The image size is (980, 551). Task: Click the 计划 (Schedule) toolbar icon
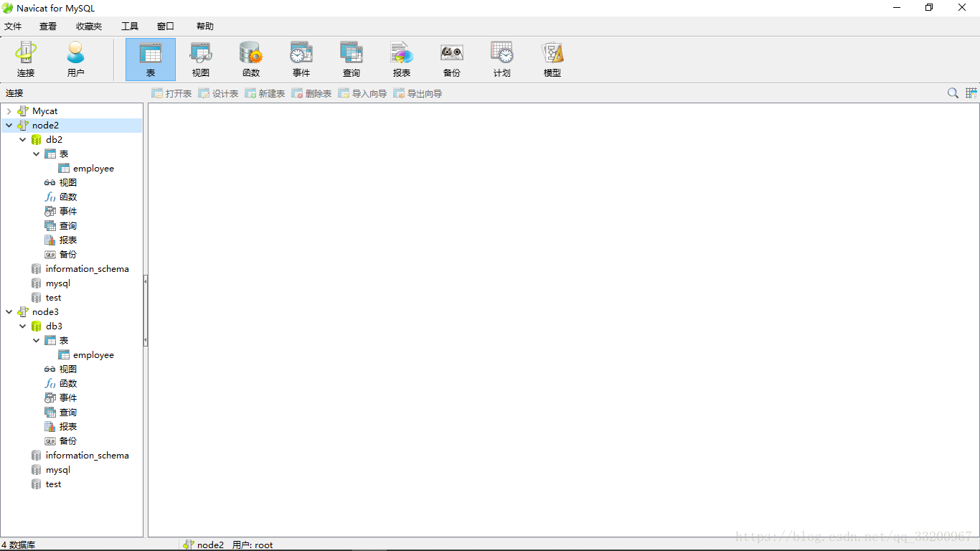coord(502,59)
